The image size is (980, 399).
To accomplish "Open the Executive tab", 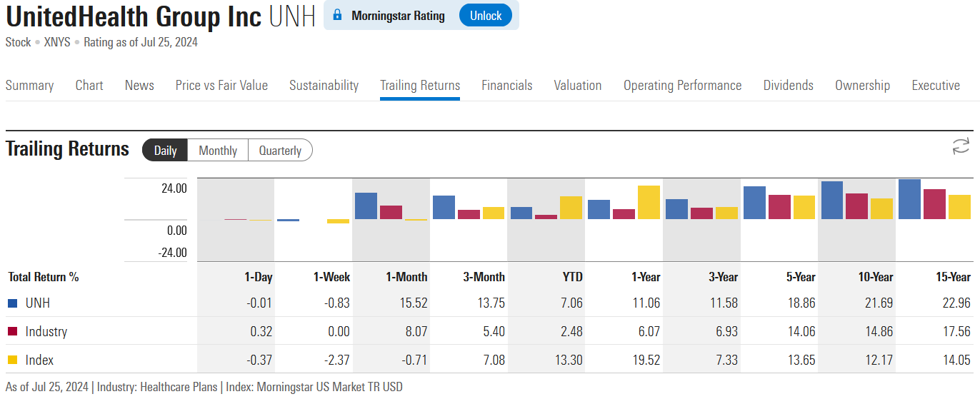I will (936, 85).
